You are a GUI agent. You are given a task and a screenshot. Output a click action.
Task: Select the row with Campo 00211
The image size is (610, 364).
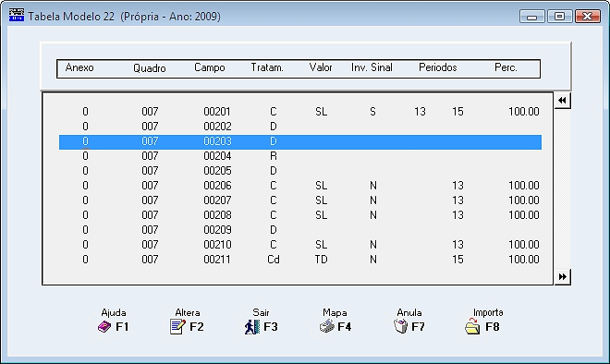point(300,260)
